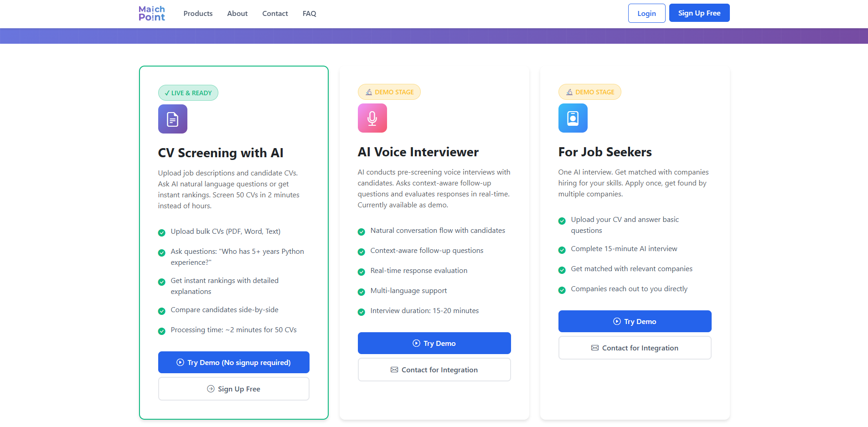This screenshot has width=868, height=427.
Task: Click the MaichPoint logo
Action: 151,13
